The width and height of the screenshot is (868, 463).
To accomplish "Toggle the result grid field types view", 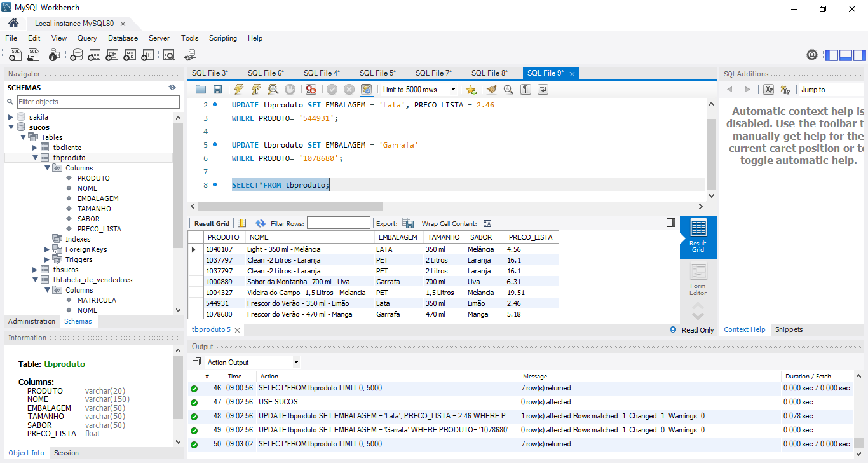I will [x=241, y=223].
